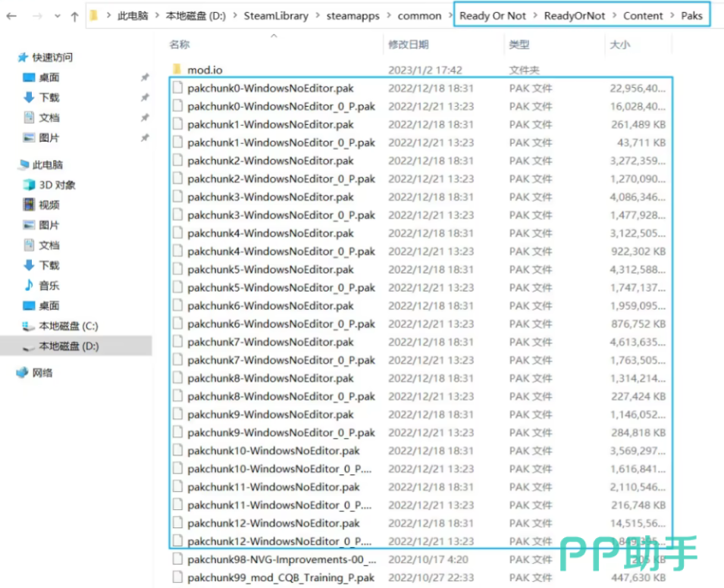Open Videos folder icon under This PC
Image resolution: width=724 pixels, height=588 pixels.
pos(29,205)
